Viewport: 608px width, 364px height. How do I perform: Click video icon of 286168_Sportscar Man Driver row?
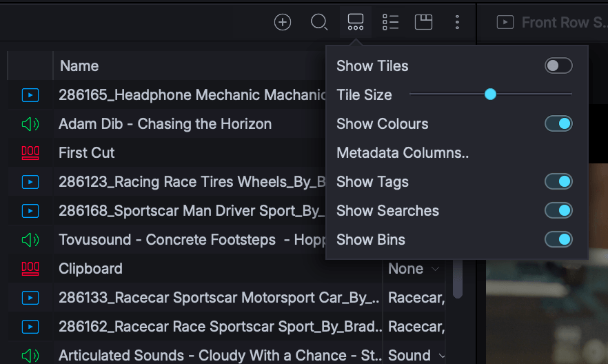click(x=30, y=211)
